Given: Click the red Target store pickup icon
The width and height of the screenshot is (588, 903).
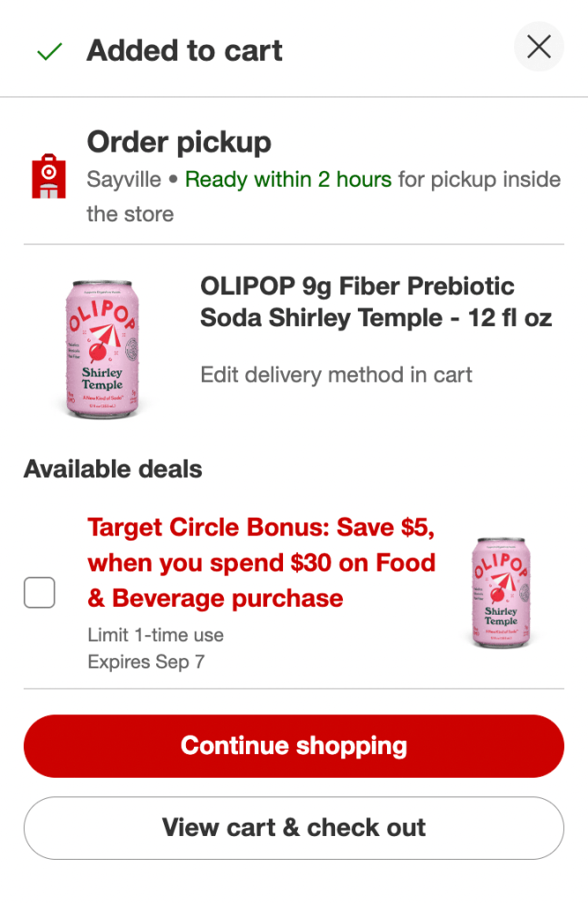Looking at the screenshot, I should (x=48, y=176).
